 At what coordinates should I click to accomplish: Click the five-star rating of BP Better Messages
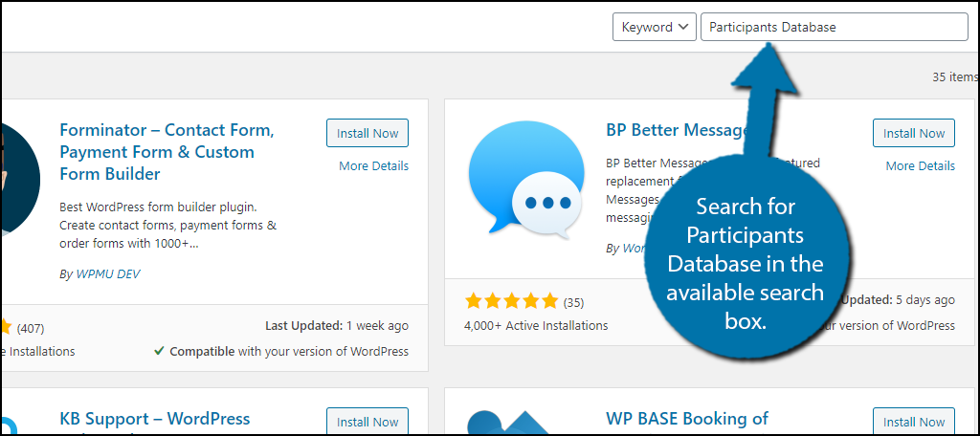pyautogui.click(x=511, y=302)
